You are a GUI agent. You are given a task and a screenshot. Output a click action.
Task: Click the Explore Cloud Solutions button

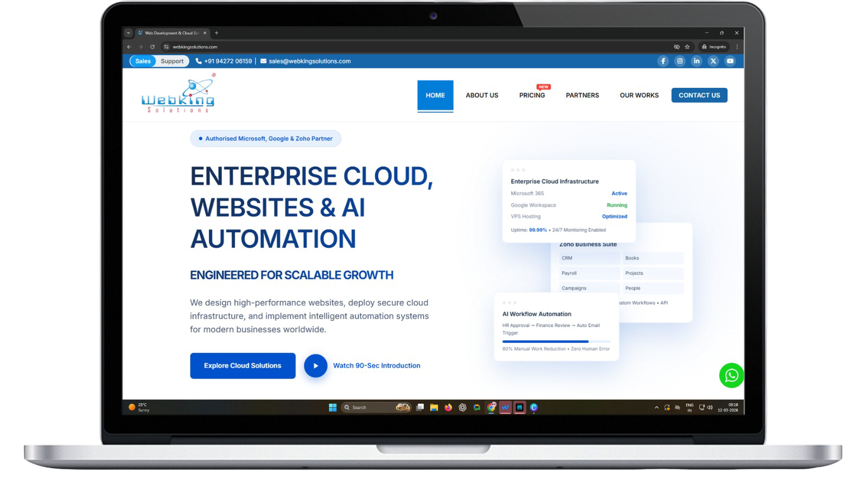(242, 365)
